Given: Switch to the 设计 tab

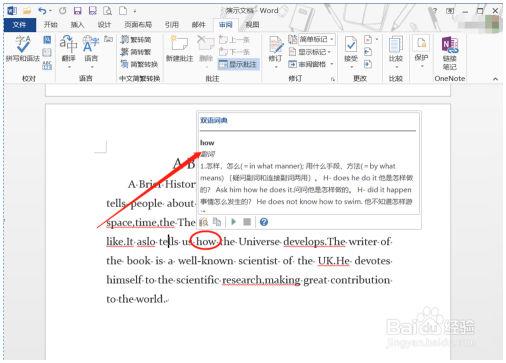Looking at the screenshot, I should tap(104, 25).
